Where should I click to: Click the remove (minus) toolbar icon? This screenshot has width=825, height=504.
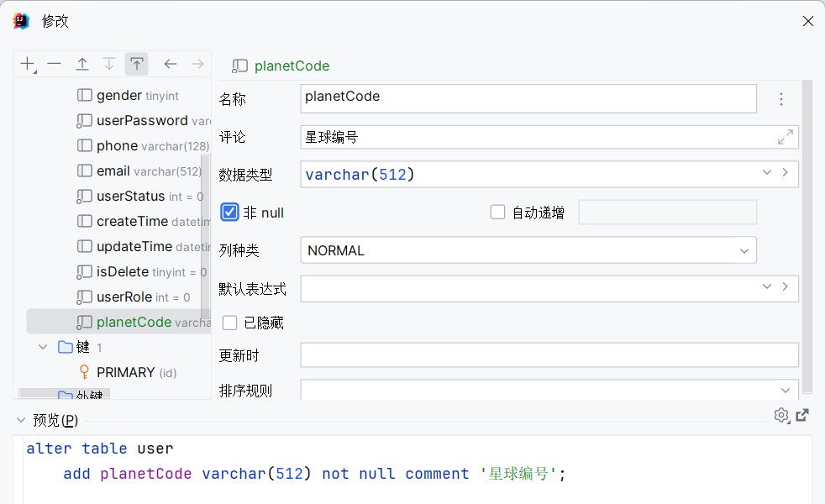click(x=55, y=64)
